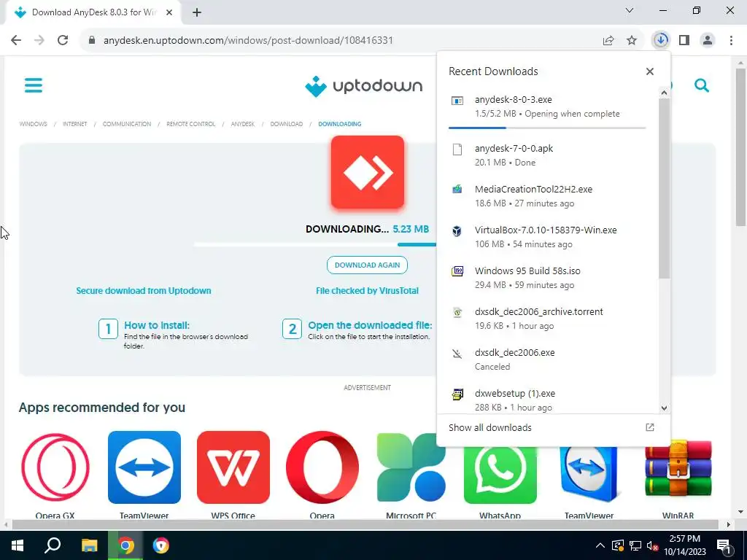The width and height of the screenshot is (747, 560).
Task: Expand the tab search chevron
Action: 630,10
